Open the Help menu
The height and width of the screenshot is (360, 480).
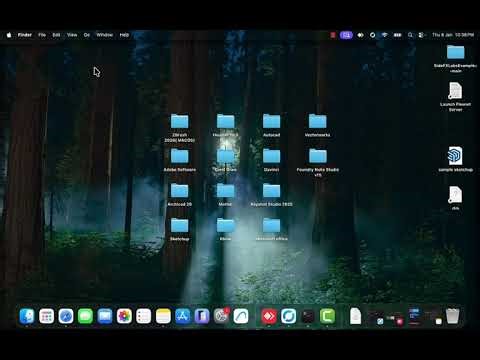124,35
